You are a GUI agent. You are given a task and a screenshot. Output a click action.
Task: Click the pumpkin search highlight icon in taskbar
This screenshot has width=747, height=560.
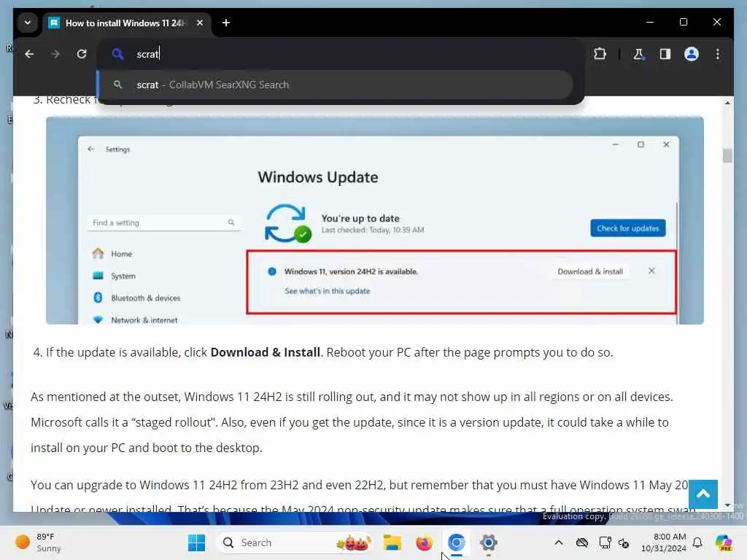(354, 542)
